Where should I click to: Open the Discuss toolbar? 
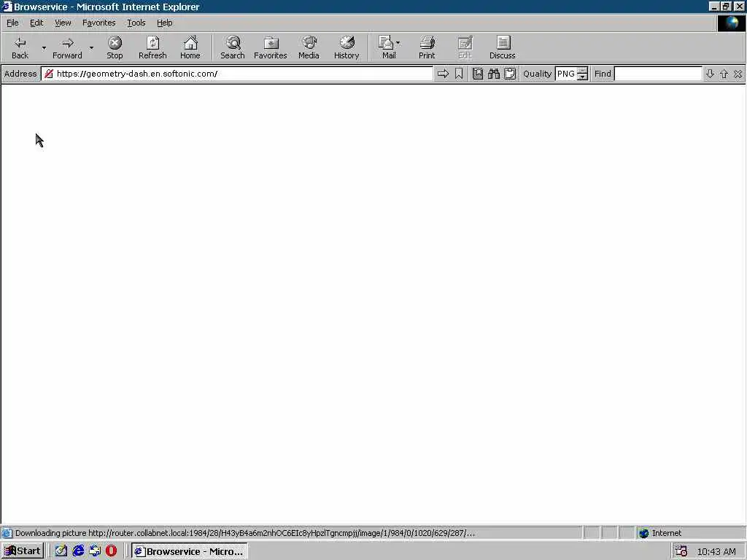502,47
